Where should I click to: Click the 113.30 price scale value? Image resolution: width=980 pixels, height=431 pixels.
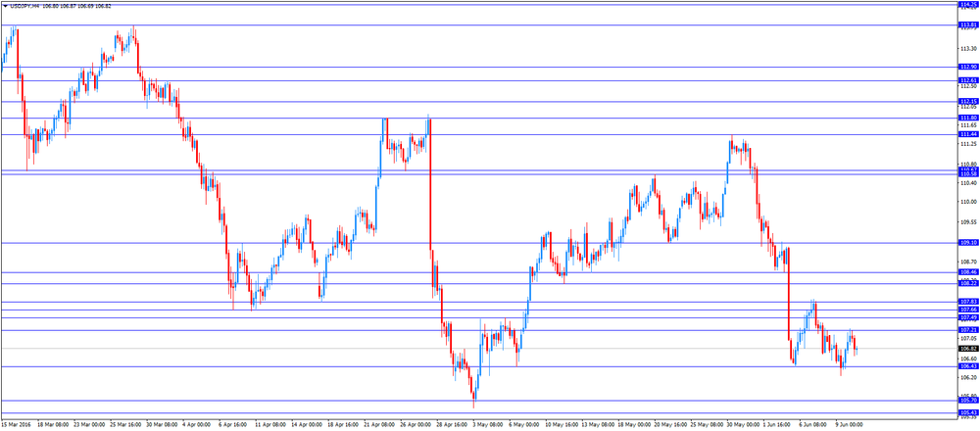click(x=968, y=49)
